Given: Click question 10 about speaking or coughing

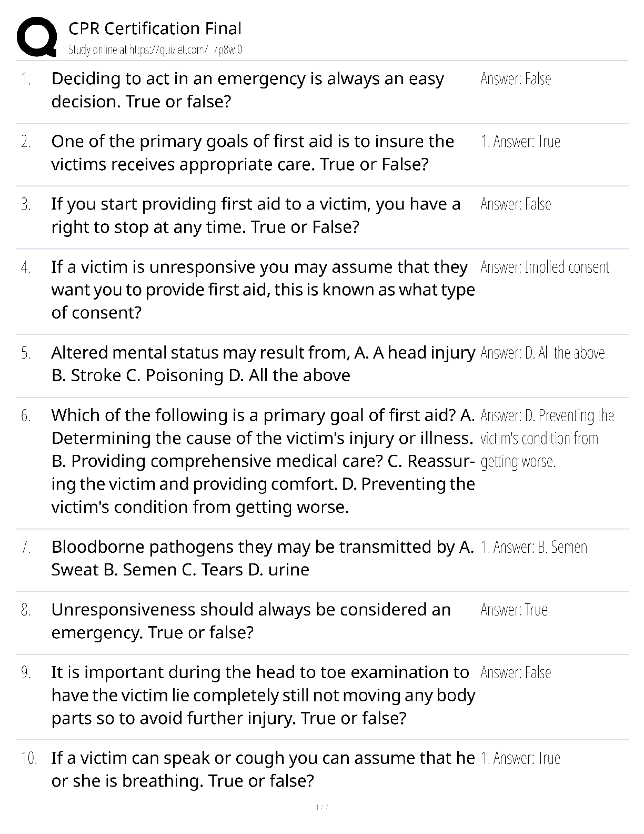Looking at the screenshot, I should pos(263,769).
